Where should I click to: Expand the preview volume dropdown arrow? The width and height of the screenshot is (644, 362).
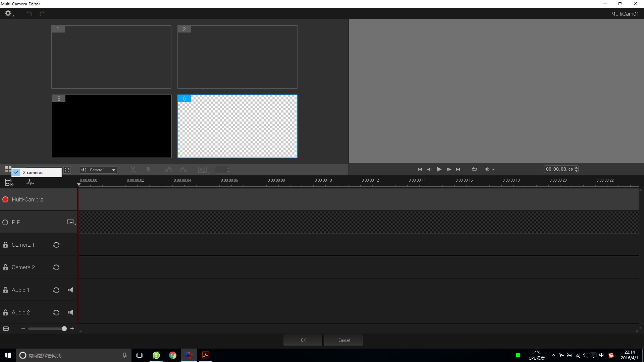pos(493,170)
